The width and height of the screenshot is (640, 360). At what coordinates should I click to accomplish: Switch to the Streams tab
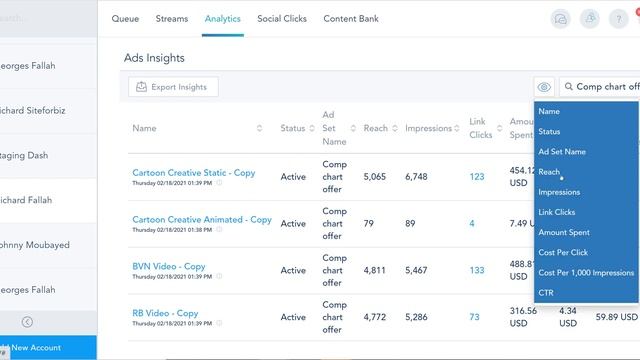171,19
